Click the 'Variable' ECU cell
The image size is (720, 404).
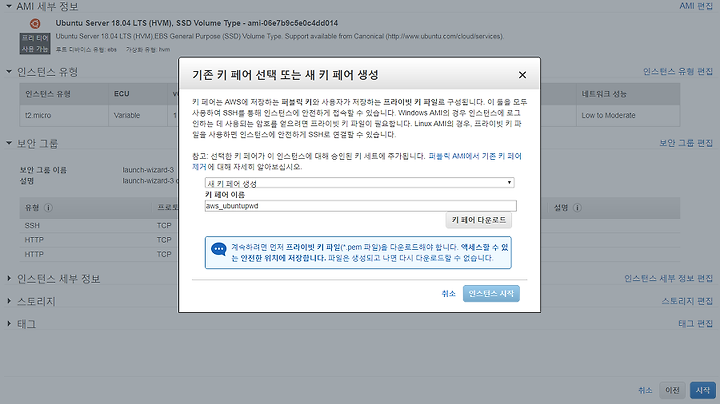(x=138, y=115)
